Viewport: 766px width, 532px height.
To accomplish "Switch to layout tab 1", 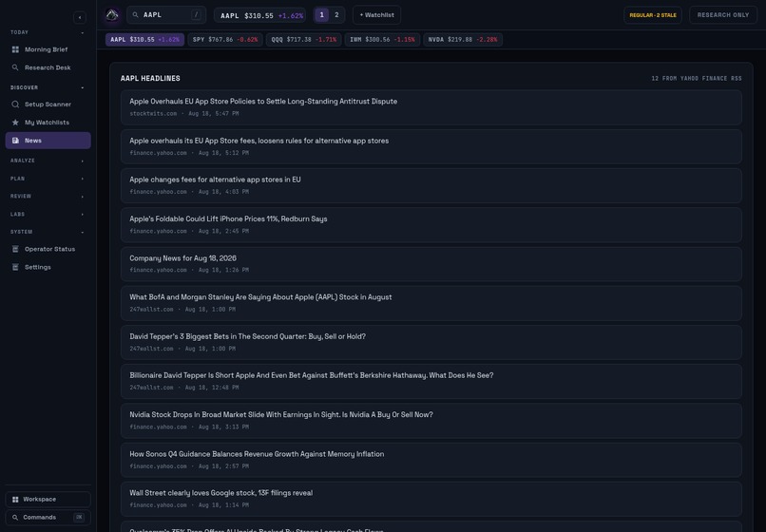I will [x=321, y=15].
